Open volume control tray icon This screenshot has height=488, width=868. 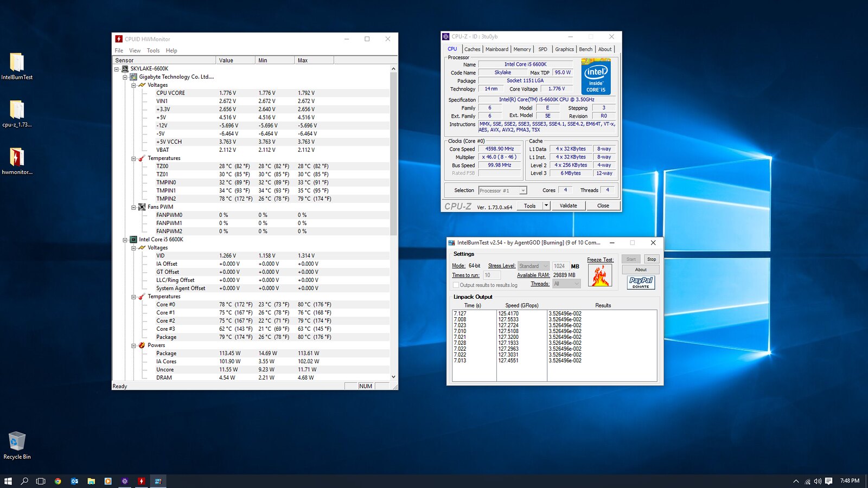click(x=818, y=481)
